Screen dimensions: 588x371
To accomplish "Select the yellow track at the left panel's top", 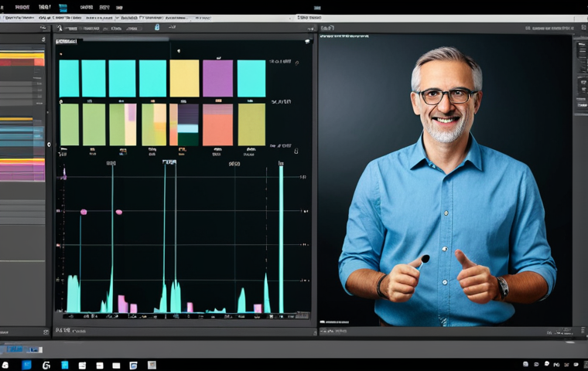I will [22, 56].
